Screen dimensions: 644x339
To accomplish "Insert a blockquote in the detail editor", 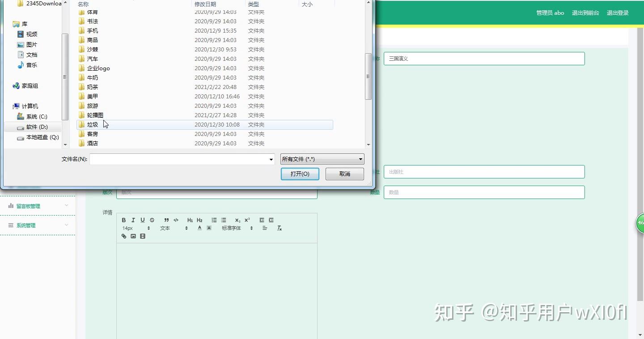I will click(166, 220).
